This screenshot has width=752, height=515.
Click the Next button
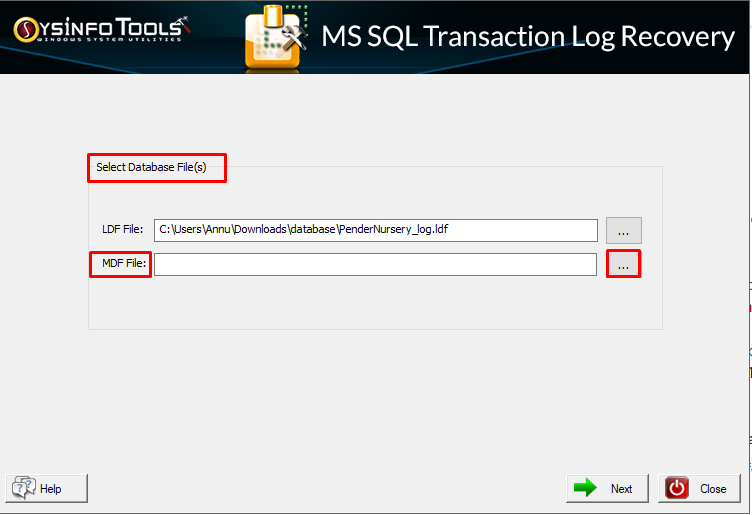[x=607, y=488]
